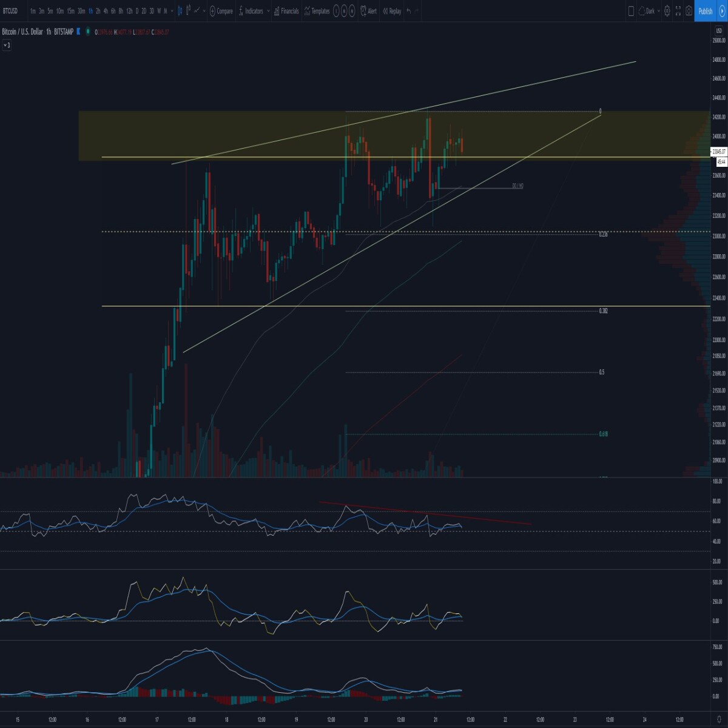Enter fullscreen mode
The height and width of the screenshot is (728, 728).
pos(678,11)
